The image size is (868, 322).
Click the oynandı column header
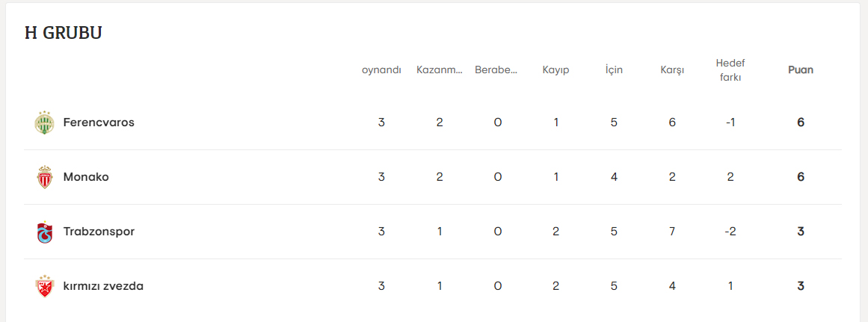(381, 70)
